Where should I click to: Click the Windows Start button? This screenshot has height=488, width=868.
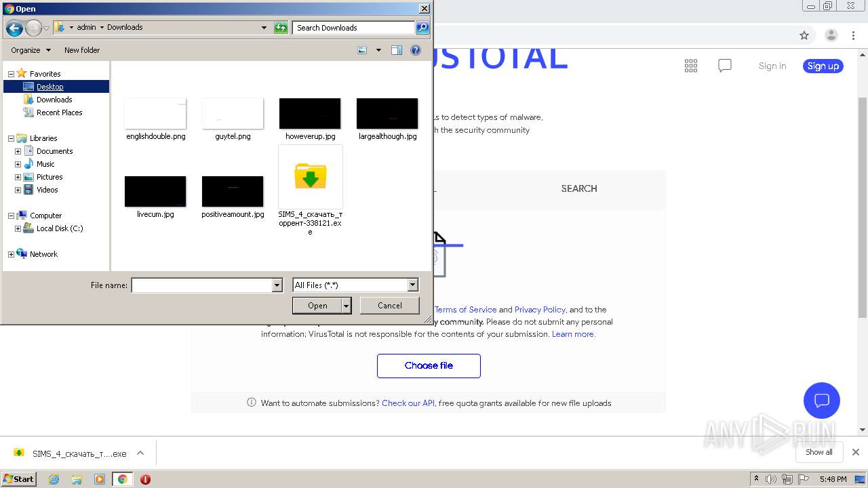coord(18,479)
